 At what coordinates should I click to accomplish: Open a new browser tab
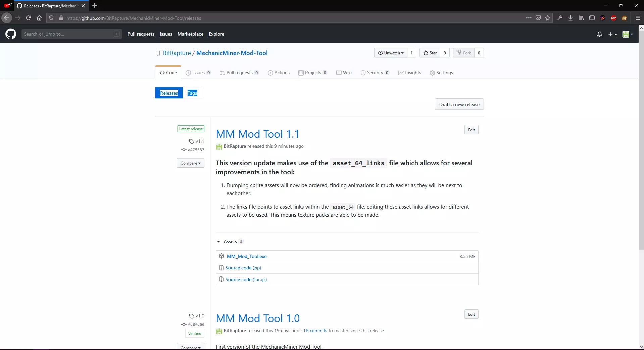[95, 5]
